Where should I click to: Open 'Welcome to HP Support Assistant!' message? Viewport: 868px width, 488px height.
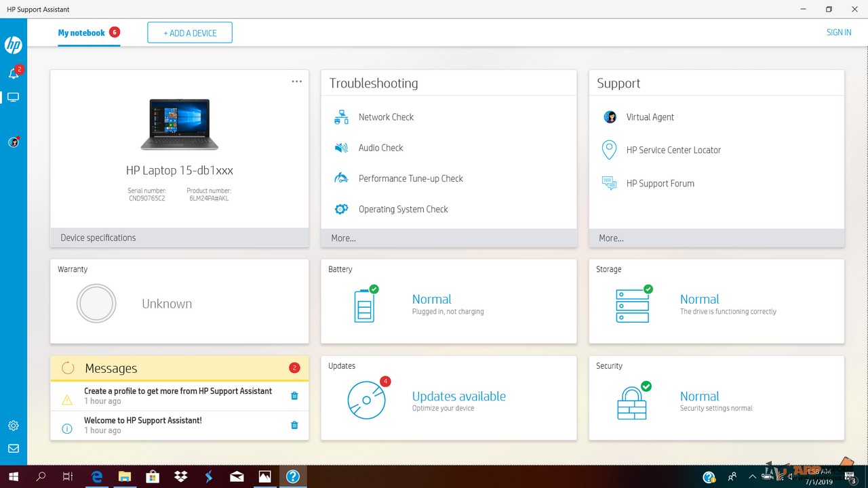[x=143, y=420]
